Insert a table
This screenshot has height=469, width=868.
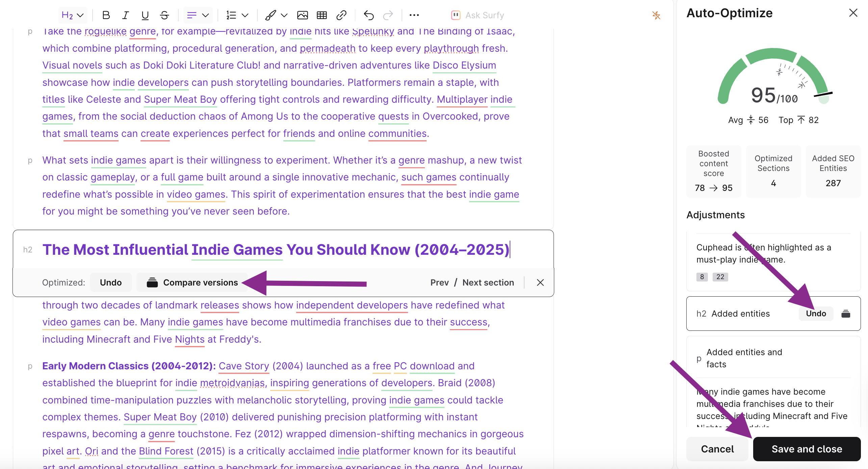pos(322,15)
